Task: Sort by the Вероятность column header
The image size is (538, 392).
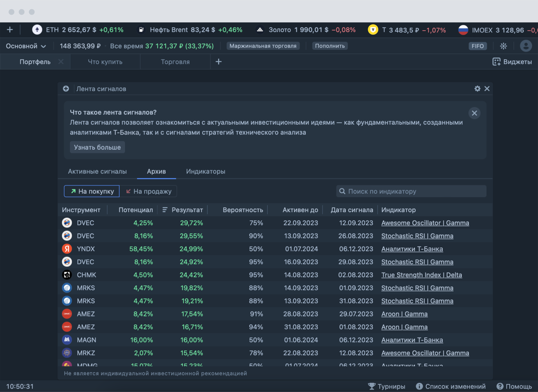Action: click(x=243, y=209)
